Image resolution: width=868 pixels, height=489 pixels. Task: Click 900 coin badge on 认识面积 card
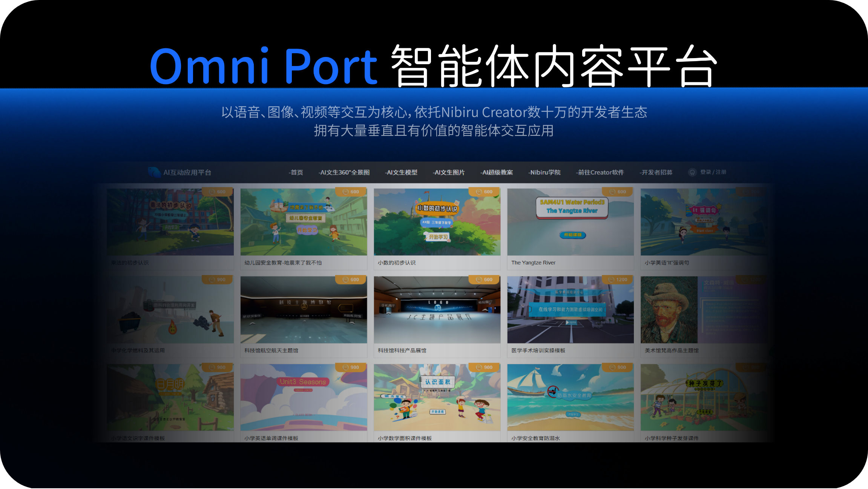coord(485,367)
